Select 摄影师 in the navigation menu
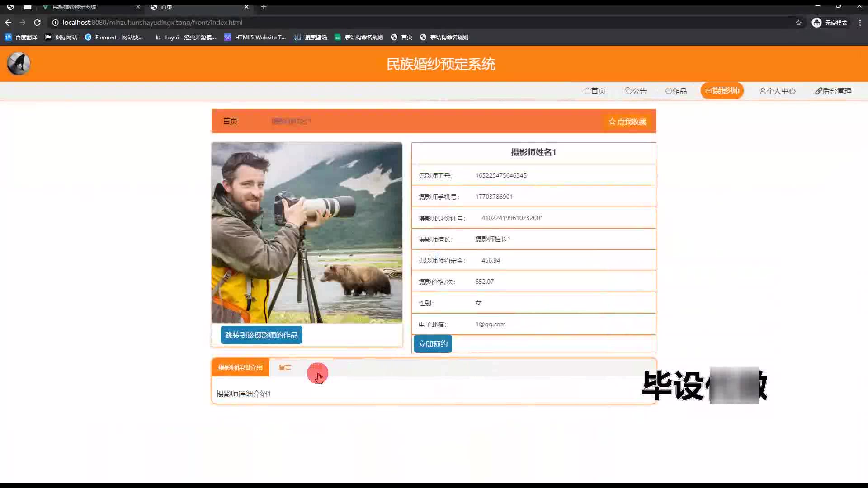The width and height of the screenshot is (868, 488). click(x=722, y=90)
